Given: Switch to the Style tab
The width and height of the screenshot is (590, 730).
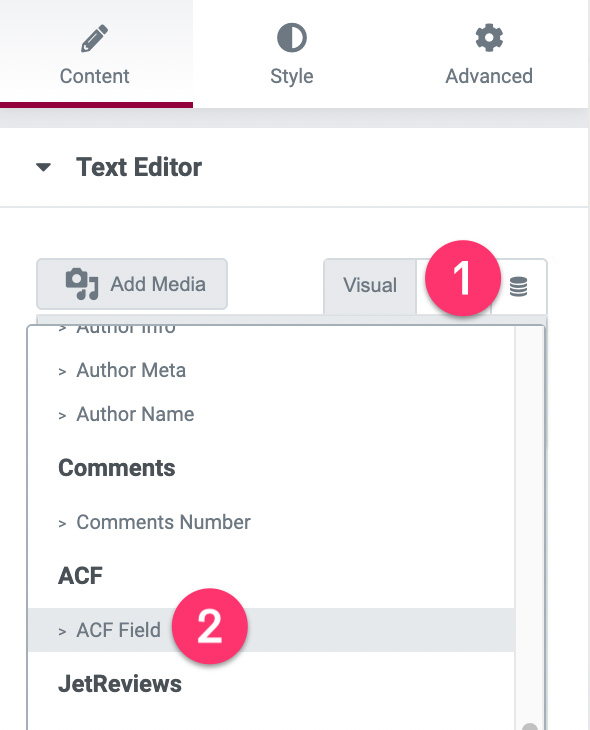Looking at the screenshot, I should 292,54.
